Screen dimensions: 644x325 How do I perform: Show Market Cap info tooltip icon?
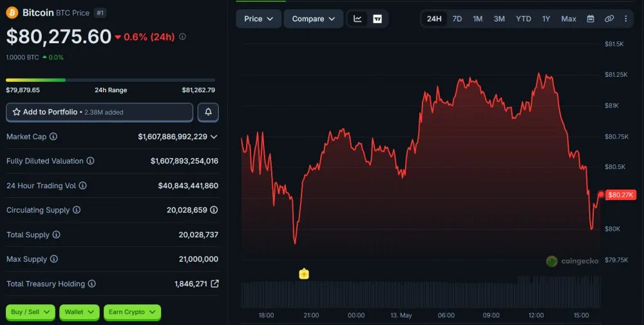coord(53,137)
